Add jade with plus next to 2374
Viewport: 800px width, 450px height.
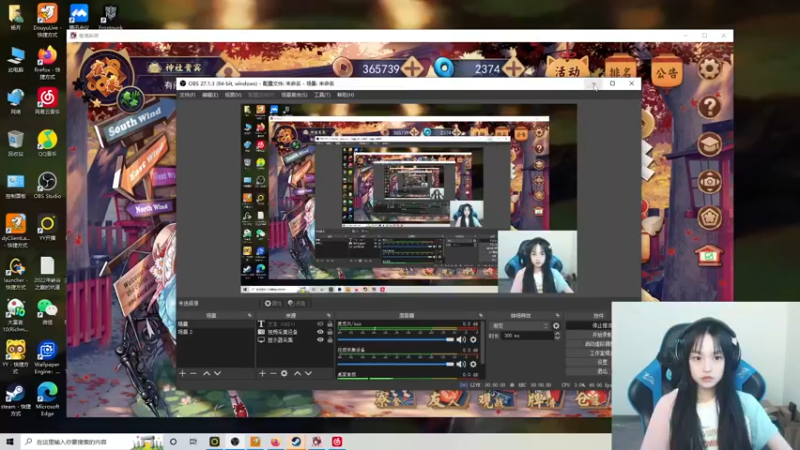(514, 68)
